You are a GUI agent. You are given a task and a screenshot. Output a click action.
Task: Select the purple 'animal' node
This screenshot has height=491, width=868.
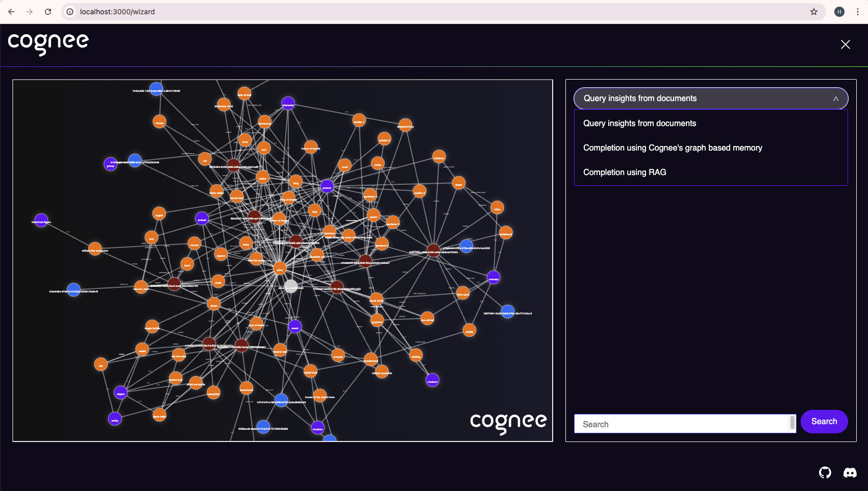tap(202, 218)
